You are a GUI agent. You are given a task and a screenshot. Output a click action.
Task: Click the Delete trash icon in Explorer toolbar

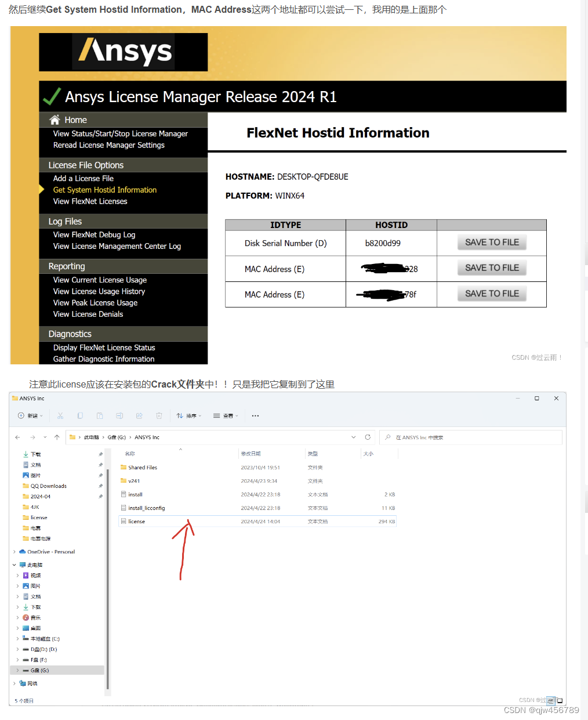pos(159,415)
